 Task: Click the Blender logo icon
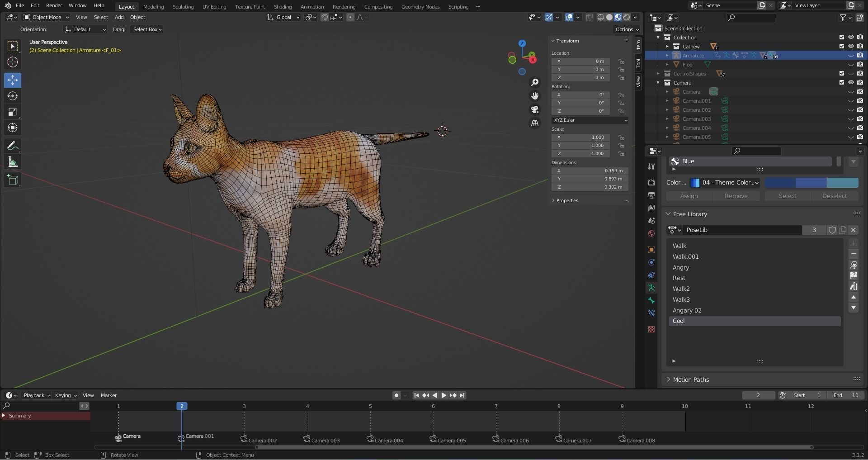(x=8, y=6)
